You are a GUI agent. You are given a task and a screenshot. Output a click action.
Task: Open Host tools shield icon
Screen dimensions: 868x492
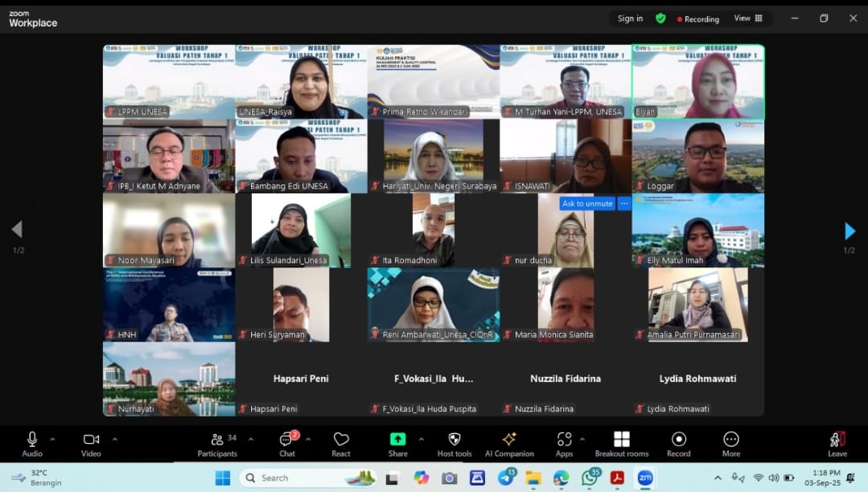pyautogui.click(x=455, y=443)
